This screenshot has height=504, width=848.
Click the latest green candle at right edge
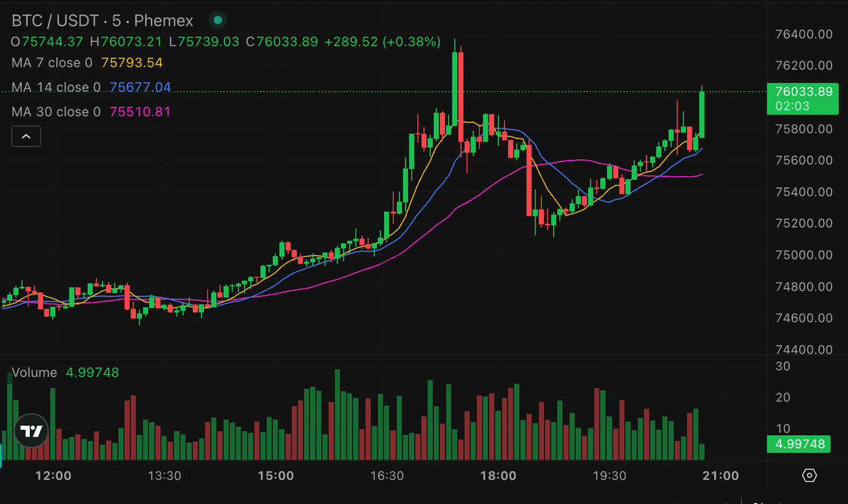point(702,114)
